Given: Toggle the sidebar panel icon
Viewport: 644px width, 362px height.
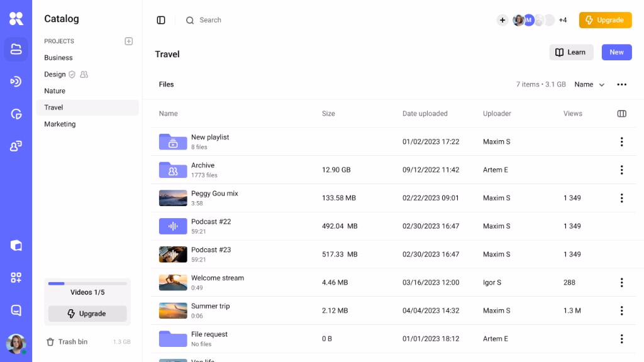Looking at the screenshot, I should point(161,20).
